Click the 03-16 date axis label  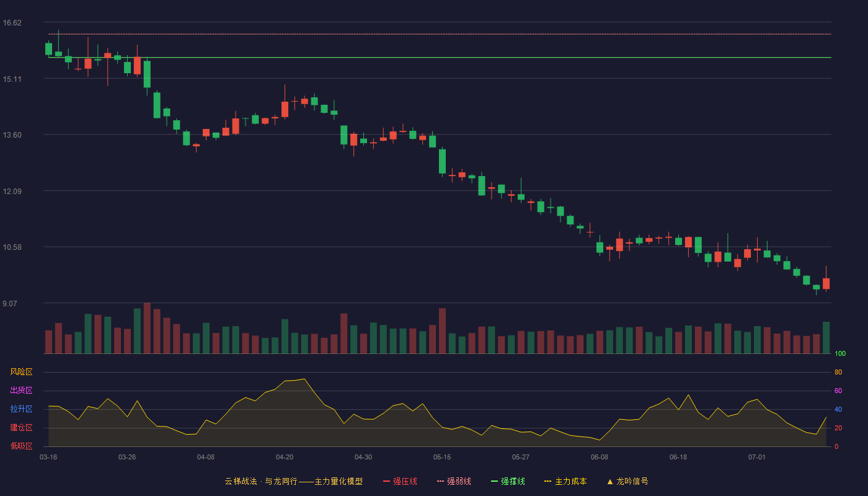(x=48, y=457)
